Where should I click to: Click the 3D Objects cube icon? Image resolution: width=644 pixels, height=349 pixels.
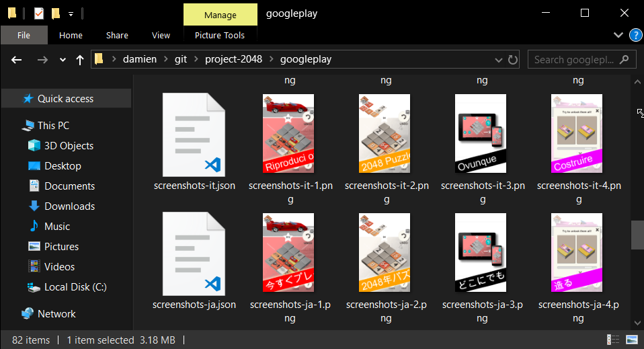tap(34, 145)
